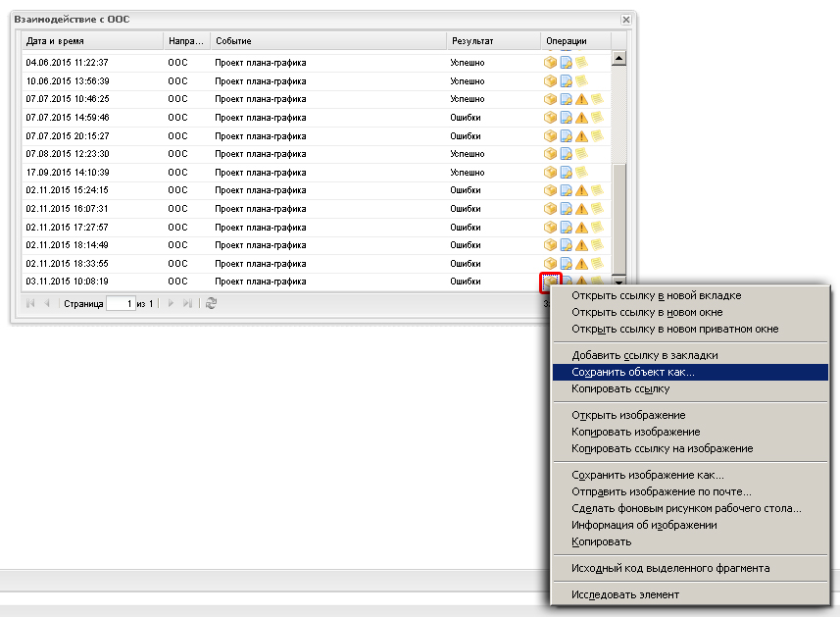Click warning triangle in 07.07.2015 20:15:27 row
Image resolution: width=840 pixels, height=617 pixels.
[581, 136]
